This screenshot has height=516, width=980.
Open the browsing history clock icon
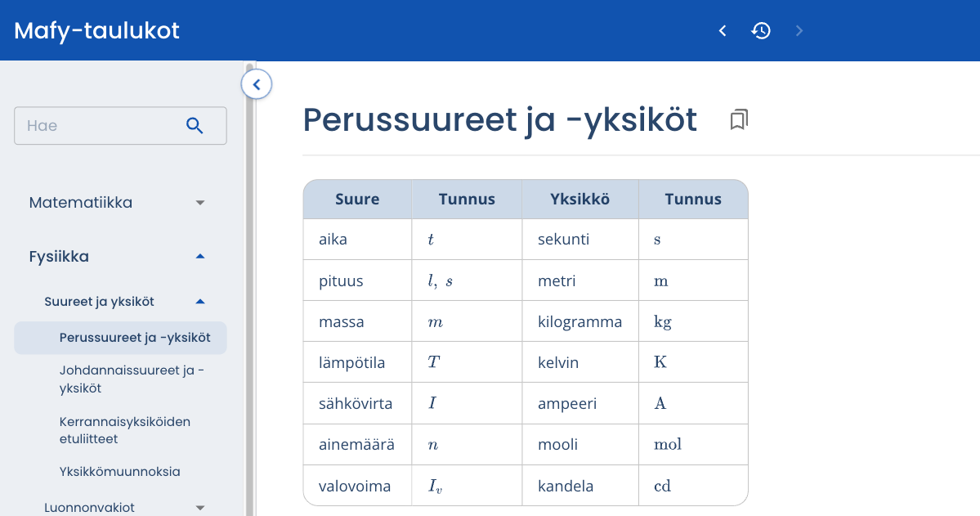[760, 30]
